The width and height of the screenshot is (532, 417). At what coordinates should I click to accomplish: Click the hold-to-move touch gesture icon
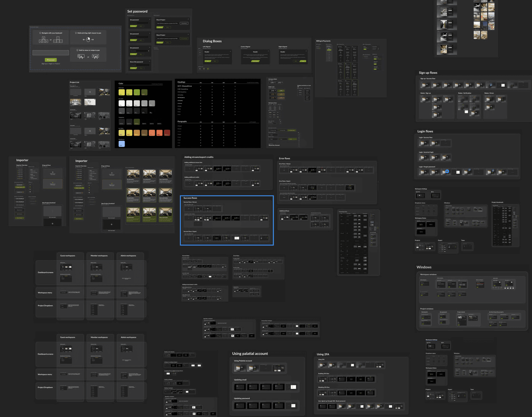[81, 57]
